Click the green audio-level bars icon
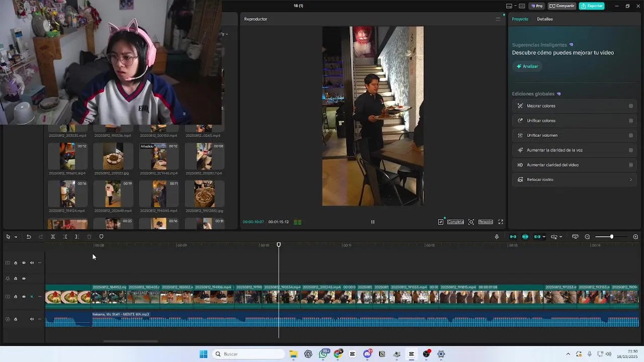 (x=297, y=222)
